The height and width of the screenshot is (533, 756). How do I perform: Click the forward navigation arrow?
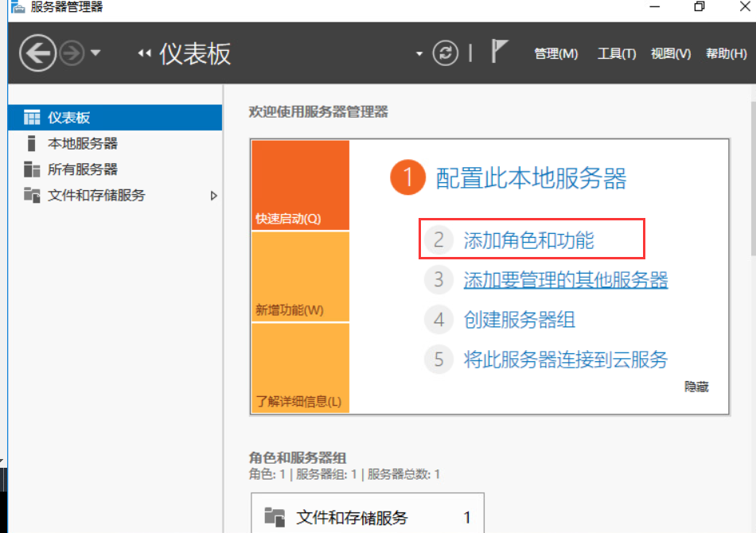pos(72,53)
